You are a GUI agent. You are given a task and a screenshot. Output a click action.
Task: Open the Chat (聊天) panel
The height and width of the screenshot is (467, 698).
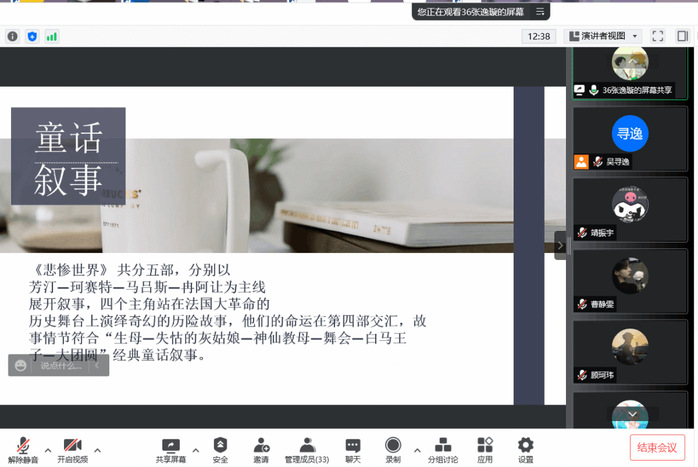point(353,448)
